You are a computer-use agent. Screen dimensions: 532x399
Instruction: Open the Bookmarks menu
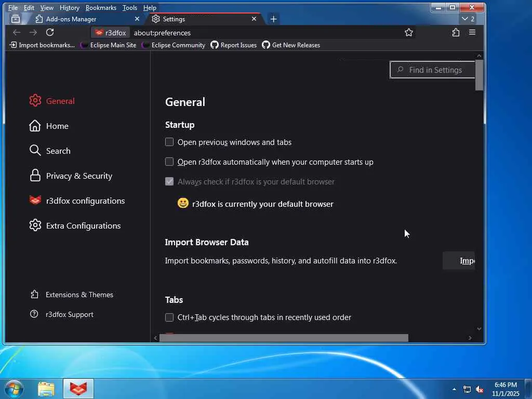tap(101, 7)
